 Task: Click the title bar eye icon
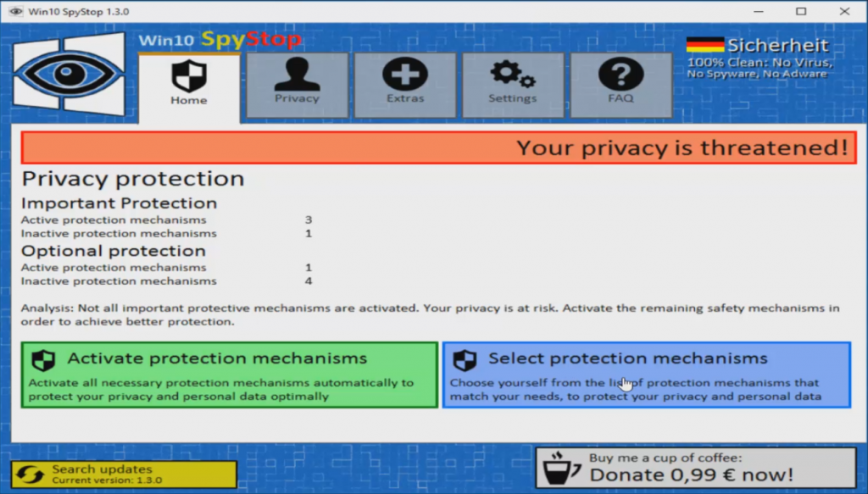click(x=15, y=11)
